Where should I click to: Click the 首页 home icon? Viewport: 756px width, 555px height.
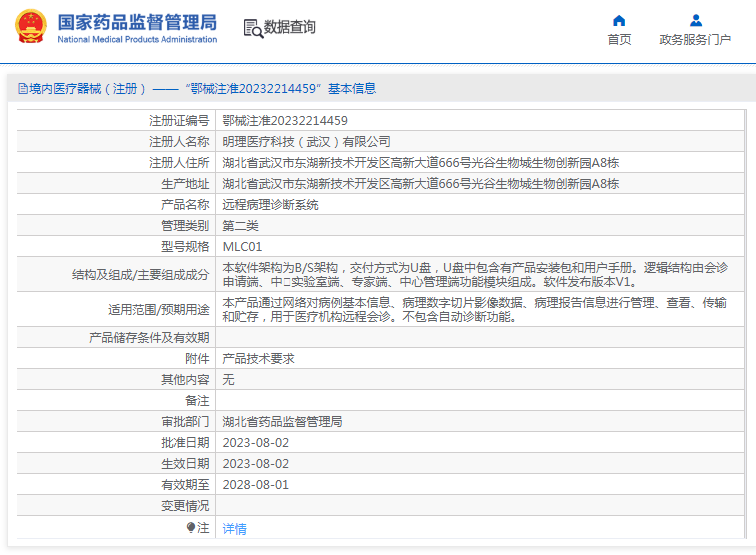pyautogui.click(x=619, y=21)
